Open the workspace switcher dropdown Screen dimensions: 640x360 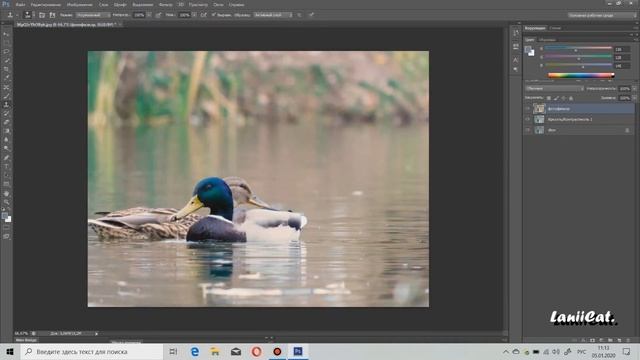(x=602, y=15)
